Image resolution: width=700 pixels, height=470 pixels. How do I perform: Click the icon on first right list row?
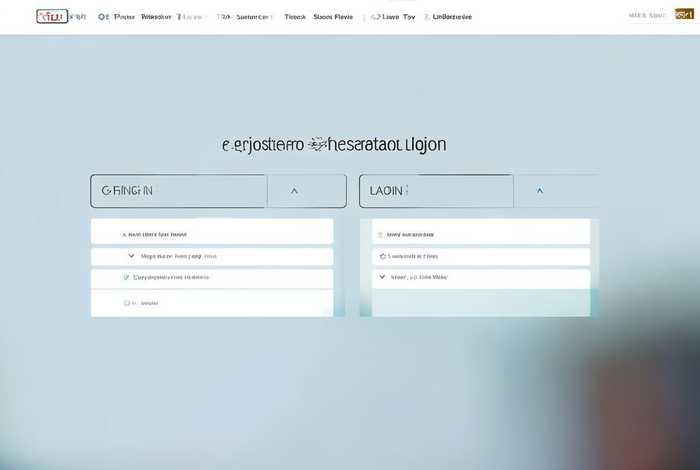(380, 235)
